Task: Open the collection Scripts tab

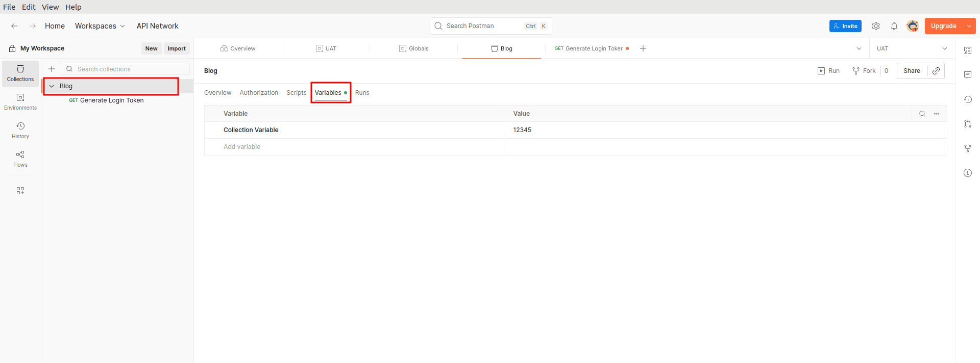Action: 296,93
